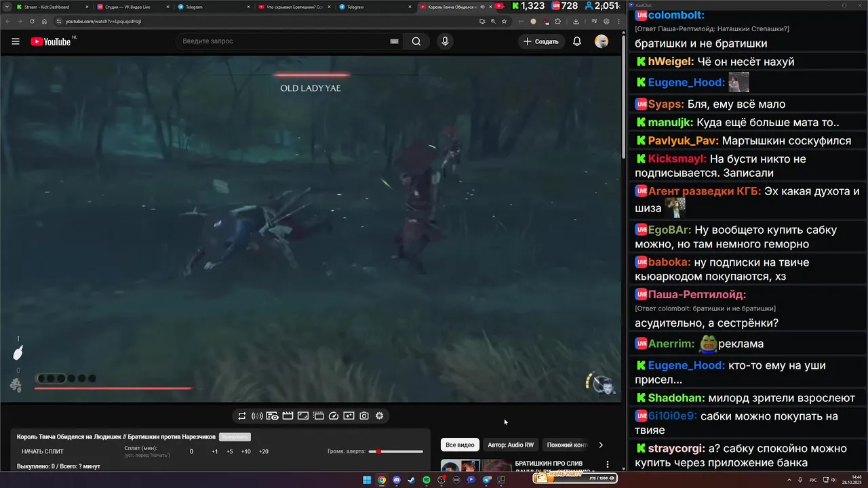This screenshot has width=868, height=488.
Task: Show more filter chips with right chevron
Action: [x=600, y=445]
